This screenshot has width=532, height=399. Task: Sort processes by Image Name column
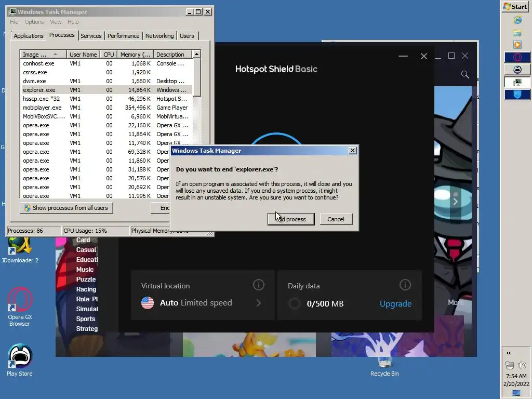[x=43, y=54]
